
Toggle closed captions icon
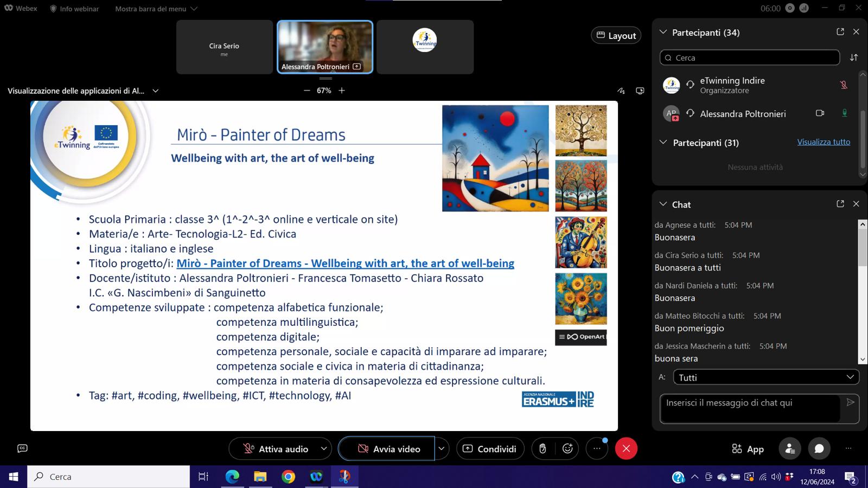(22, 448)
